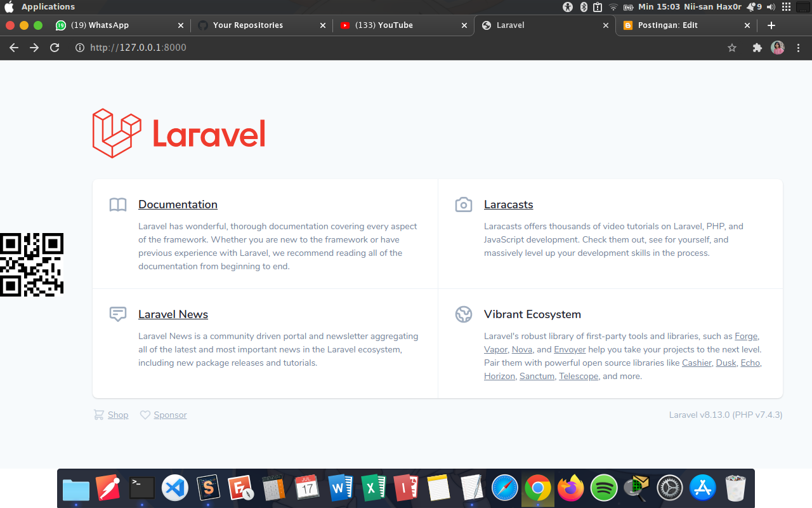Click the Apple logo icon

[10, 7]
